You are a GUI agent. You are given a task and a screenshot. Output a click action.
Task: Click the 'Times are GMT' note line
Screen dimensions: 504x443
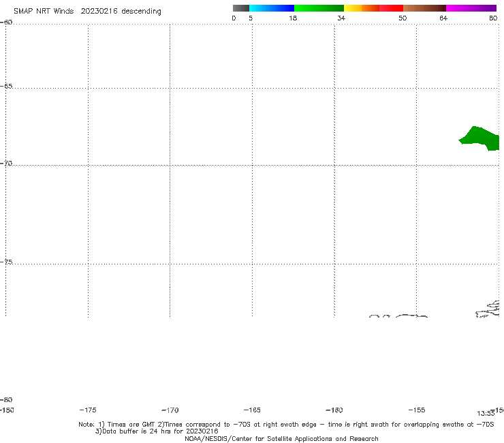click(x=286, y=425)
